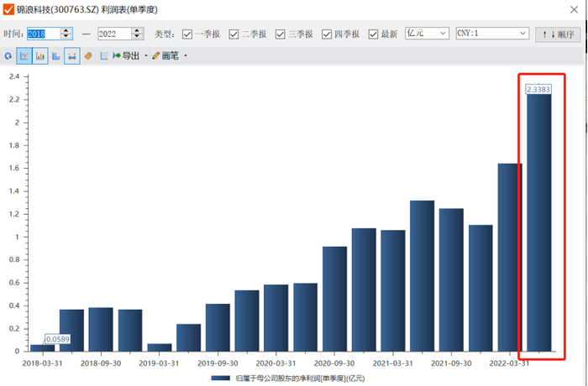Click the 2022-03-31 axis label

coord(509,363)
